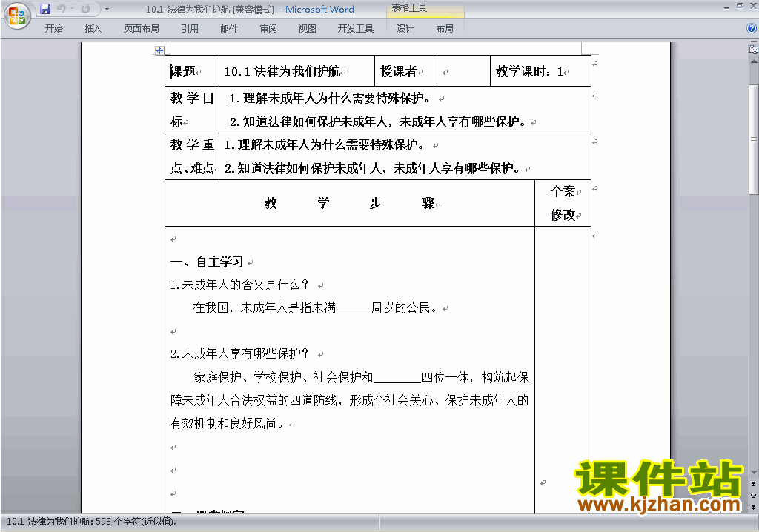Click the line 障未成年人合法权益的四道防线
759x532 pixels.
pyautogui.click(x=349, y=400)
